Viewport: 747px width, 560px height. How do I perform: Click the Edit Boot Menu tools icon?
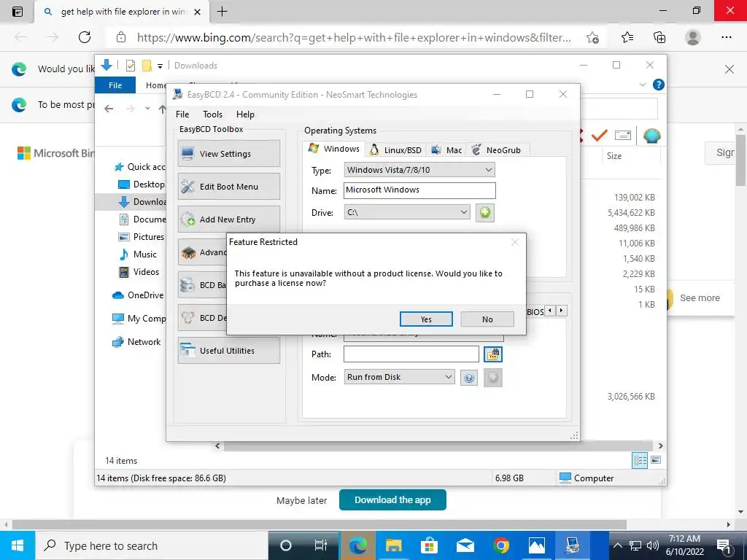188,187
